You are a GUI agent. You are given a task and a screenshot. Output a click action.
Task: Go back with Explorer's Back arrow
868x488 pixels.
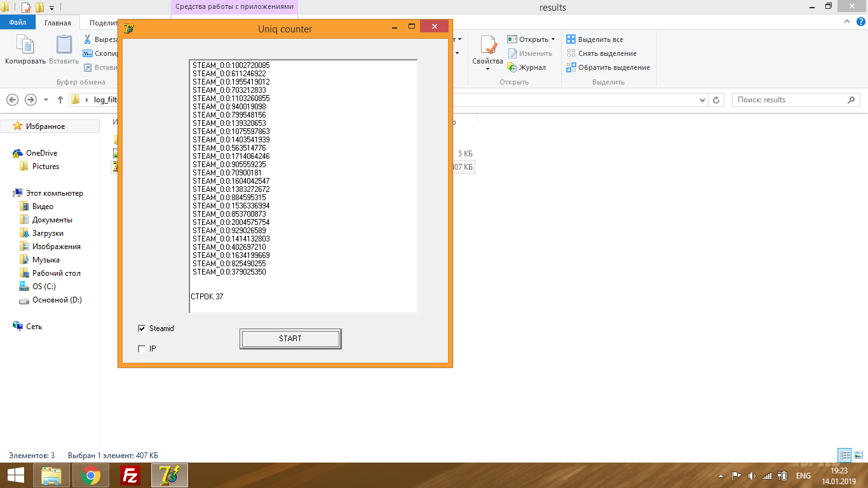tap(12, 100)
